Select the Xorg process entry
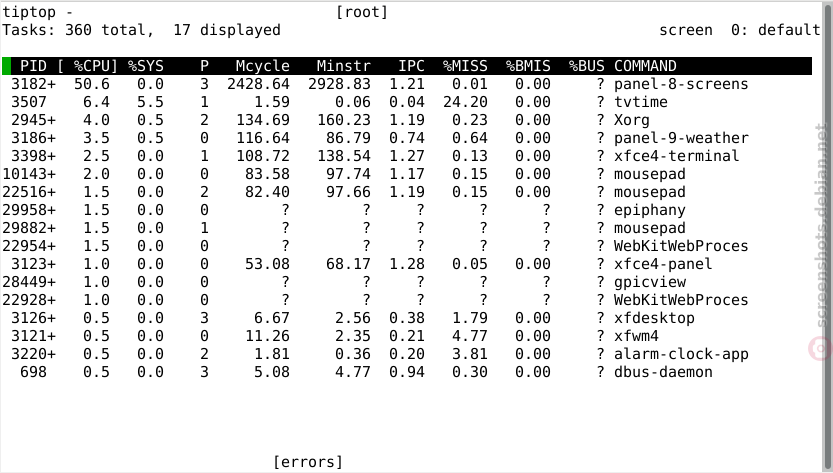The width and height of the screenshot is (833, 473). (x=632, y=120)
